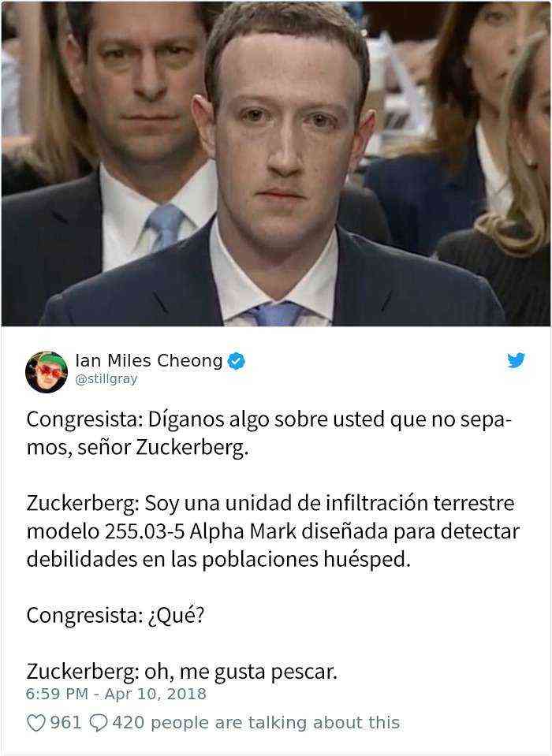The image size is (552, 756).
Task: Click the blue Twitter bird logo
Action: click(516, 360)
